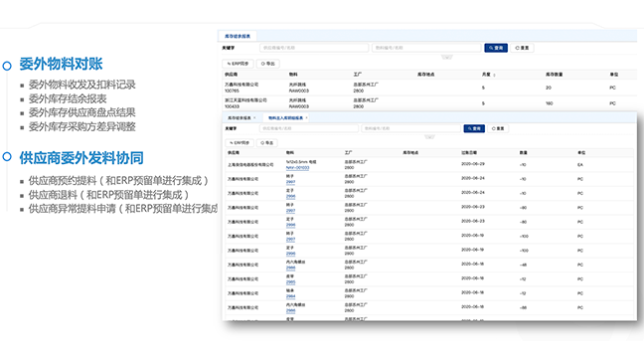Click bullet 委外物料收发及扣料记录

pos(81,85)
